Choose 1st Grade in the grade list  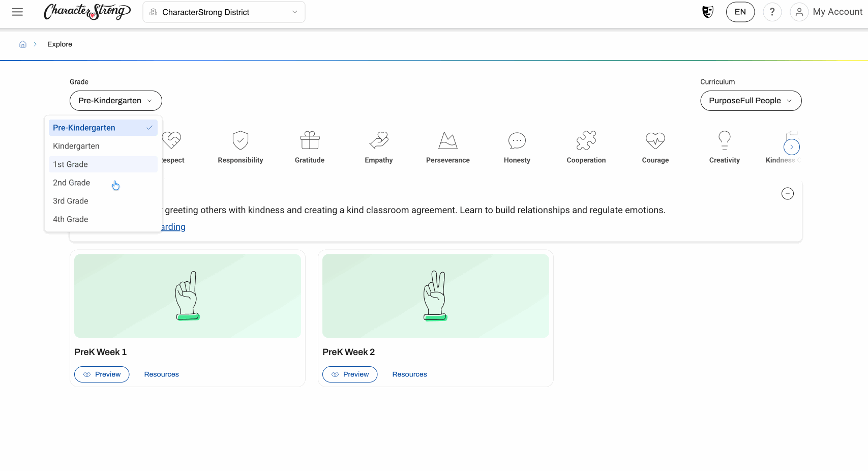tap(103, 164)
